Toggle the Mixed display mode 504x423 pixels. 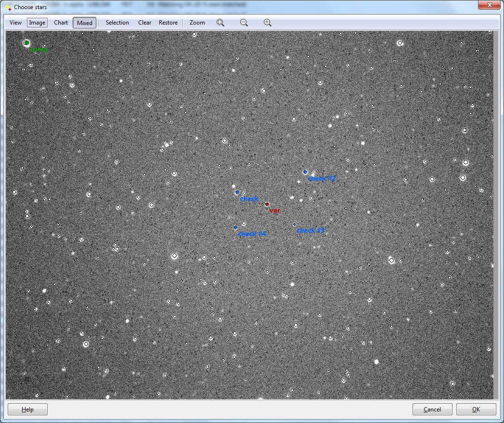85,23
